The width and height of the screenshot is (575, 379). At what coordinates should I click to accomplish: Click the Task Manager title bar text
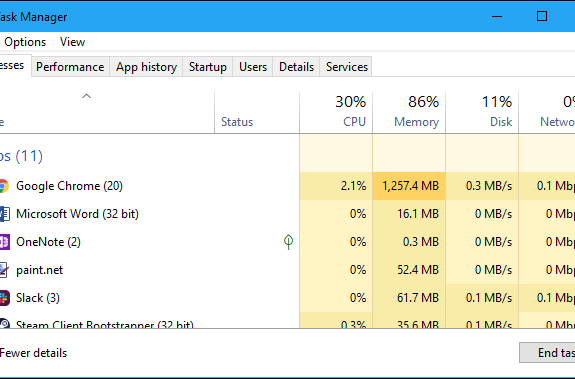click(33, 17)
